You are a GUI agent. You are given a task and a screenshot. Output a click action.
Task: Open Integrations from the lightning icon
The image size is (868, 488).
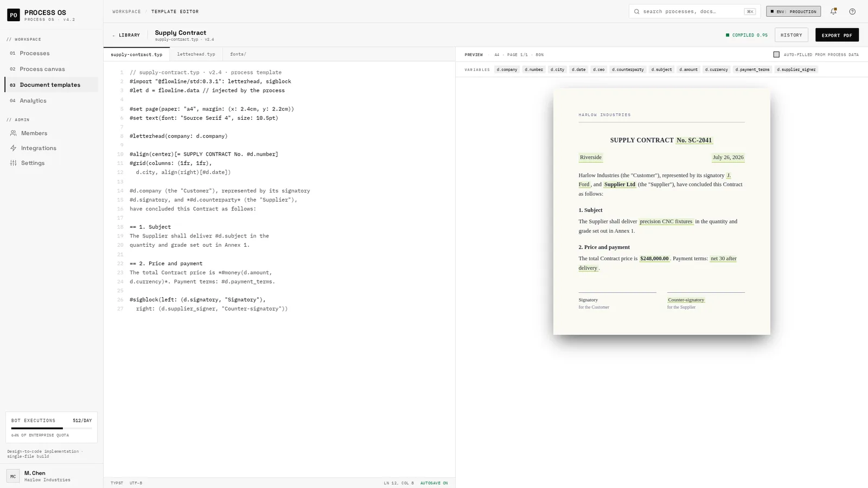click(14, 148)
